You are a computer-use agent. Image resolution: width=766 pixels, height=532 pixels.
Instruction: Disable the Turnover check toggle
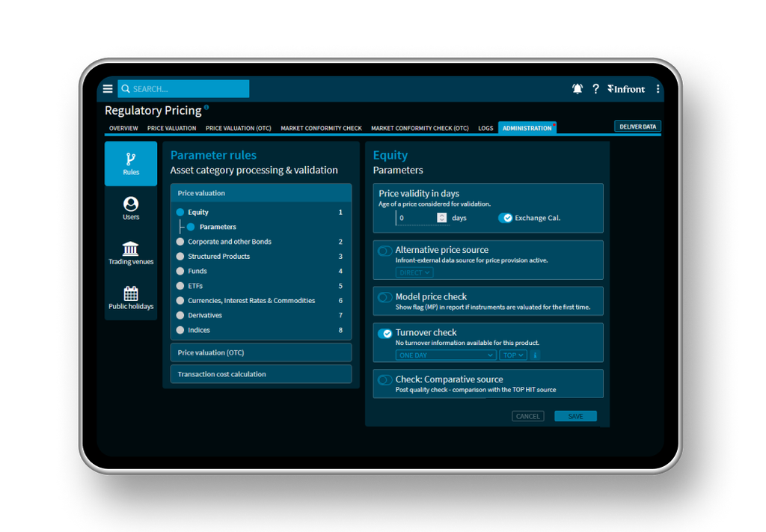pos(387,333)
